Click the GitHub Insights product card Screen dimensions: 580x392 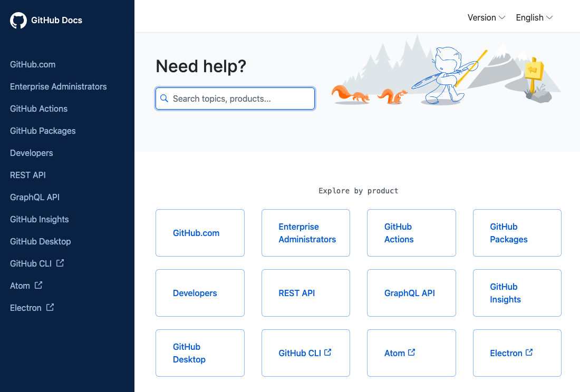point(517,293)
